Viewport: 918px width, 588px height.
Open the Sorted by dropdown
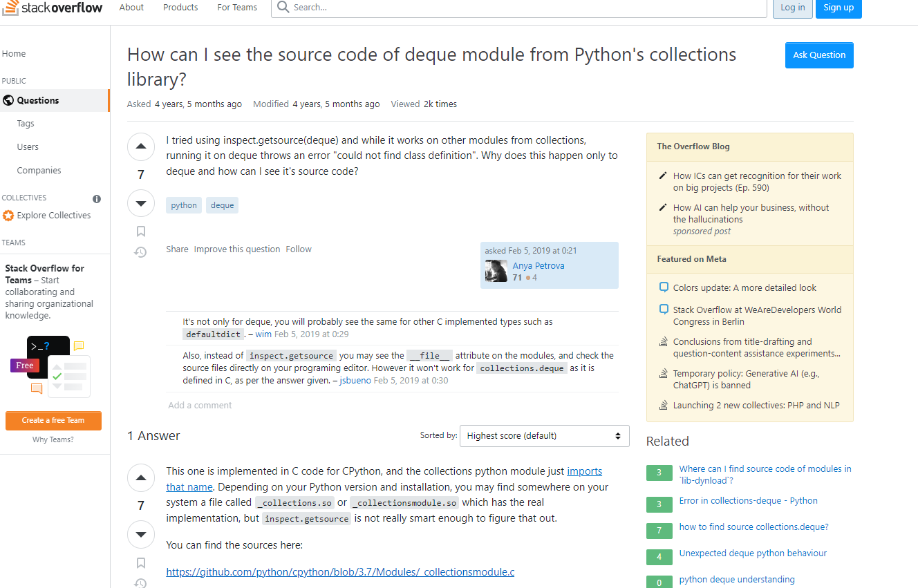pos(544,436)
